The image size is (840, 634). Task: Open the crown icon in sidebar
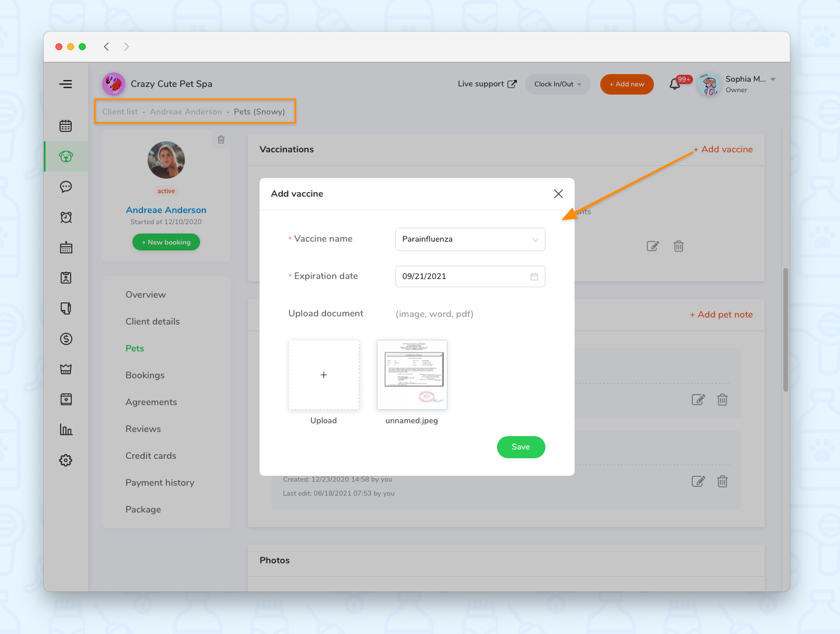pos(66,369)
